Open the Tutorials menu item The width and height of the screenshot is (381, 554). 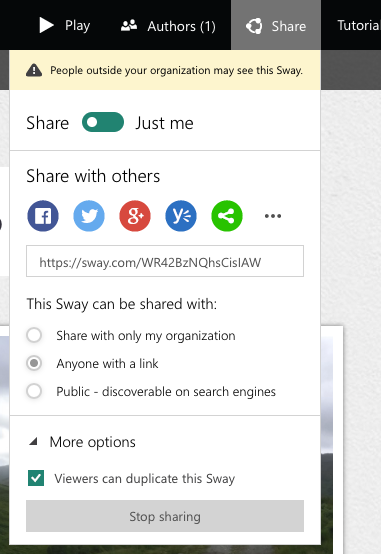click(359, 25)
